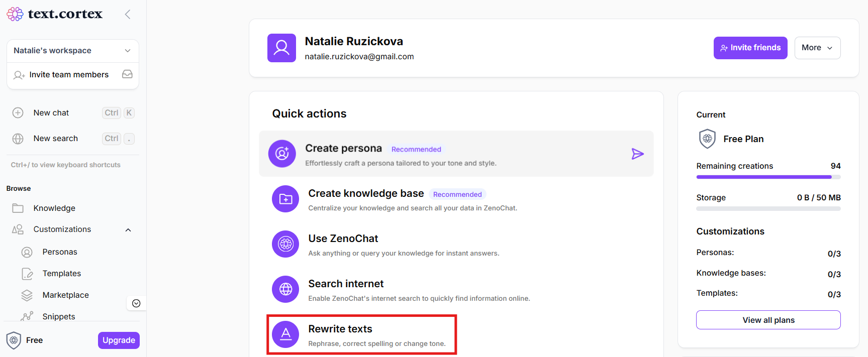Open Snippets in the sidebar
Viewport: 868px width, 357px height.
tap(59, 317)
